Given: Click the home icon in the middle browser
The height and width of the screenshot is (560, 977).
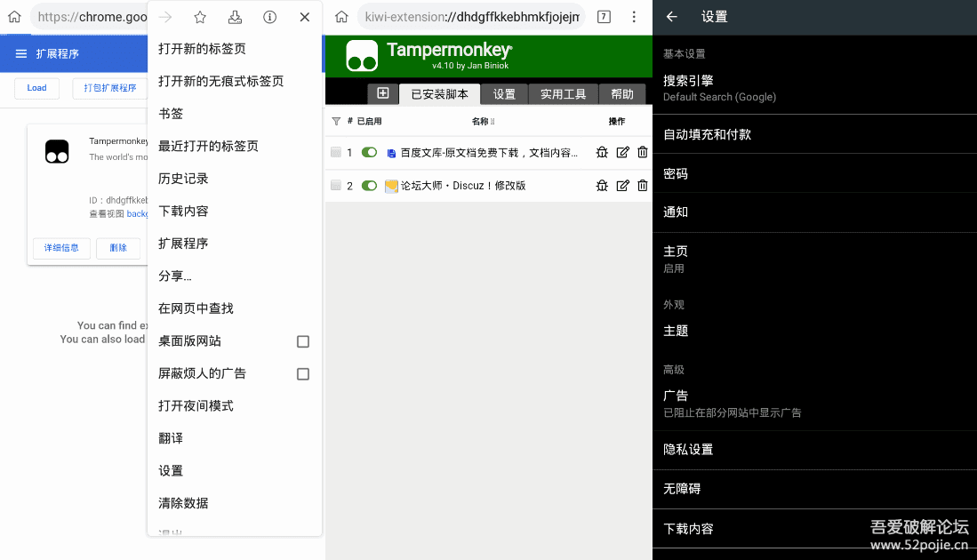Looking at the screenshot, I should pyautogui.click(x=341, y=17).
